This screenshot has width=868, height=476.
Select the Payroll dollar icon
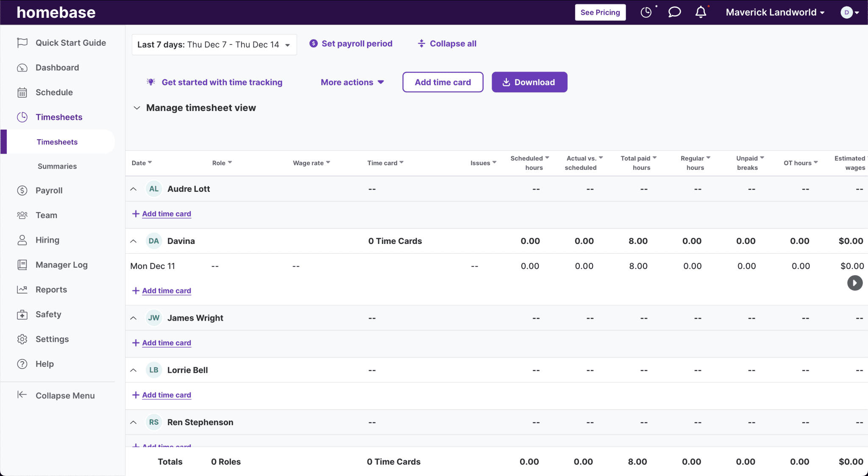click(22, 190)
